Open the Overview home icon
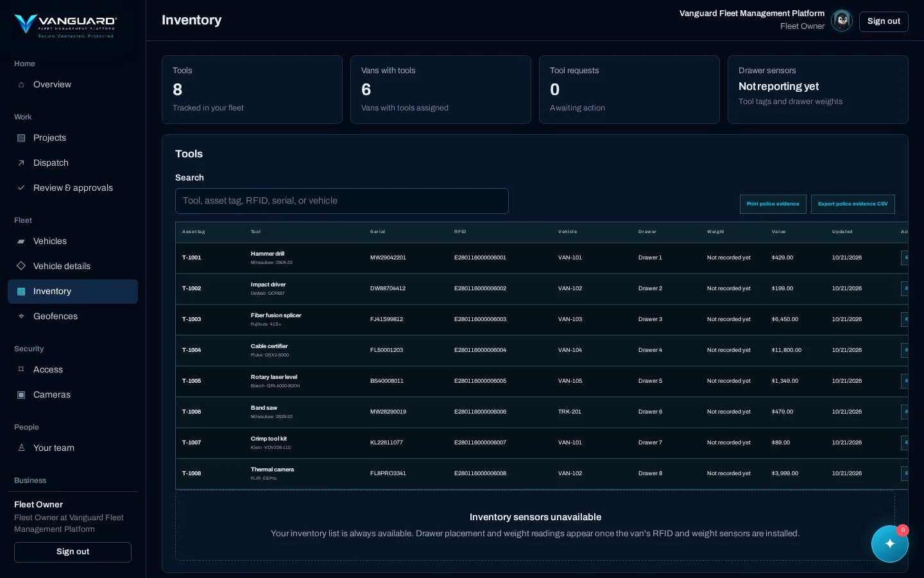The width and height of the screenshot is (924, 578). (21, 85)
